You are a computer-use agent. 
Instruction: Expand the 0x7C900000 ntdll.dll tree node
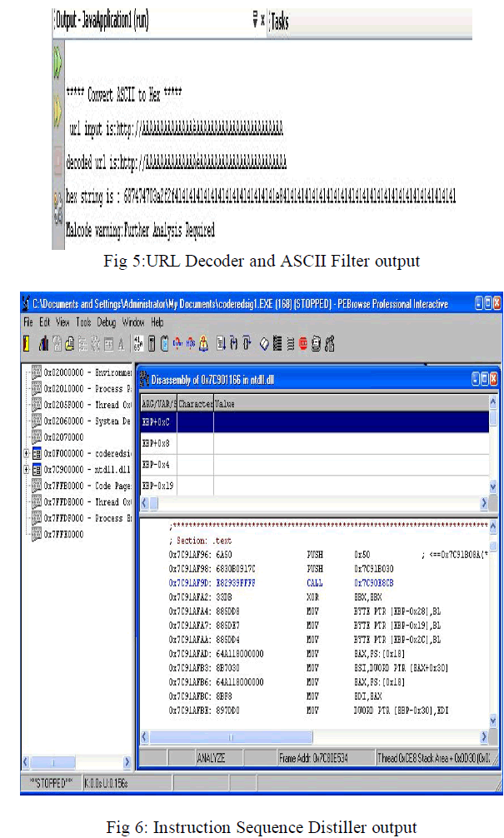[27, 469]
